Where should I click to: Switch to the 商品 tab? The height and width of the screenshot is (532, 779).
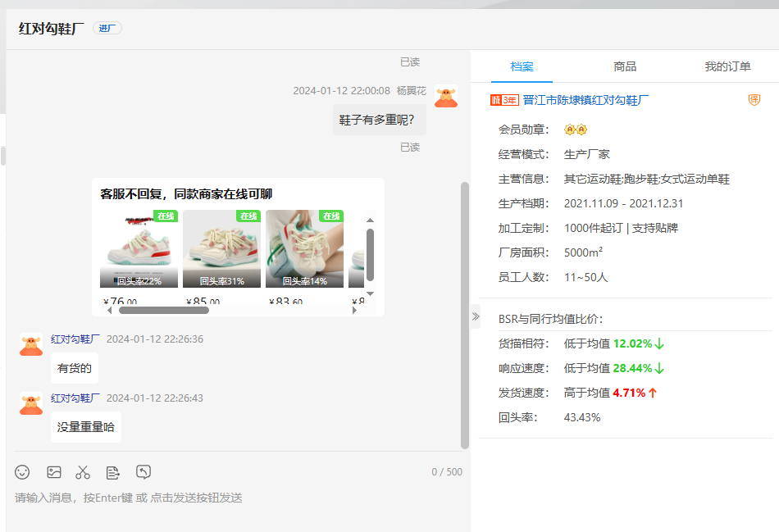click(x=625, y=66)
